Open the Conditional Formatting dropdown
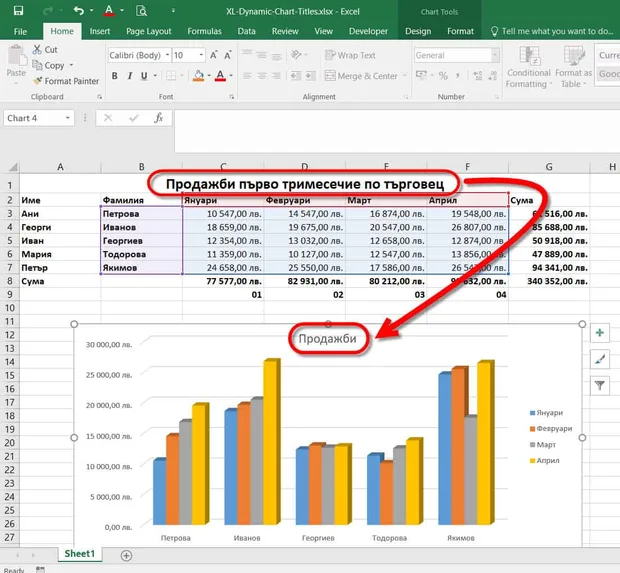620x573 pixels. point(529,66)
